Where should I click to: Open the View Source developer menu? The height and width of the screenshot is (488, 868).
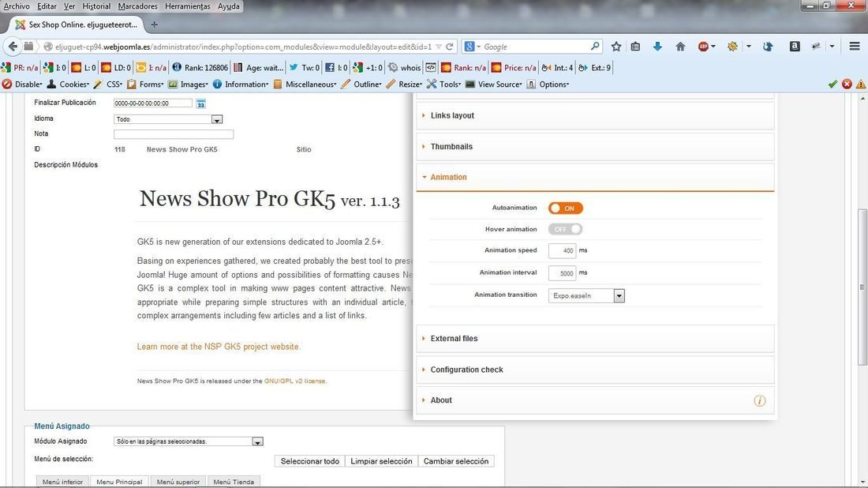click(x=494, y=84)
